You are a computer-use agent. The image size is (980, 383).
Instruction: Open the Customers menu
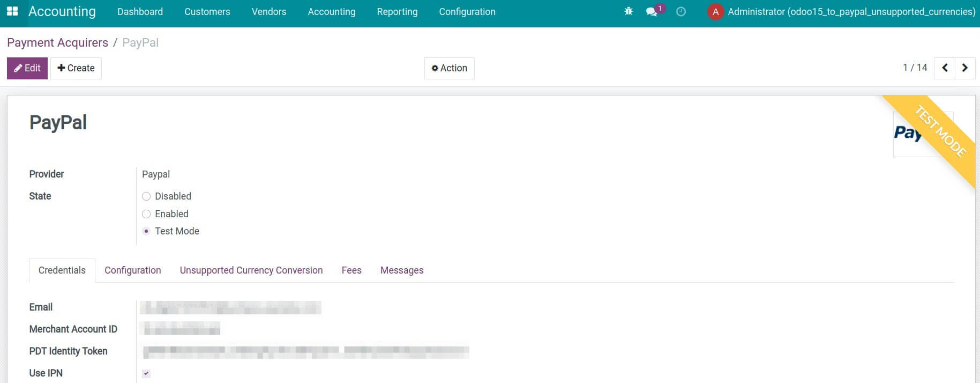point(207,12)
